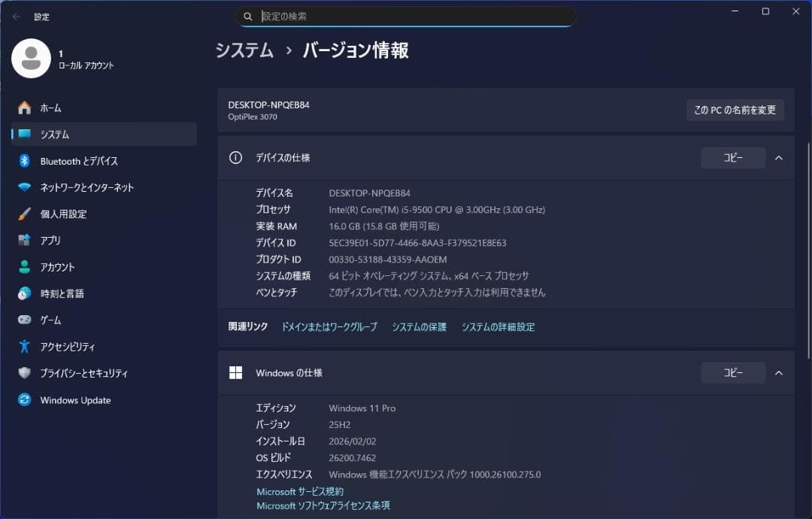This screenshot has width=812, height=519.
Task: Open Microsoft ソフトウェアライセンス条項 link
Action: [323, 505]
